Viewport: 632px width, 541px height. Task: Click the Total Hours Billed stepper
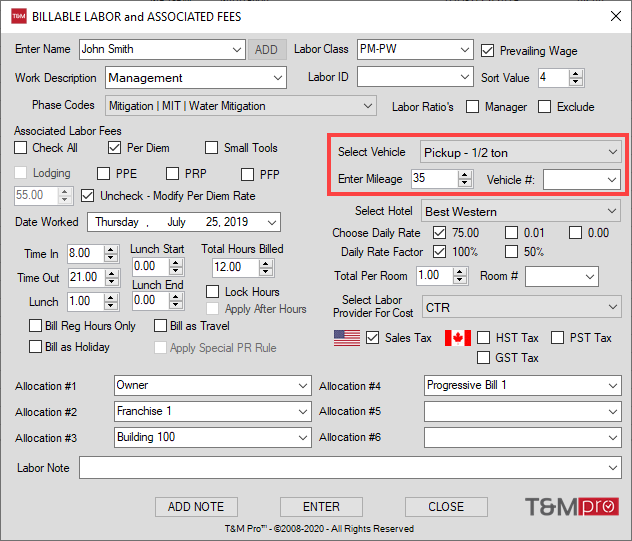266,267
